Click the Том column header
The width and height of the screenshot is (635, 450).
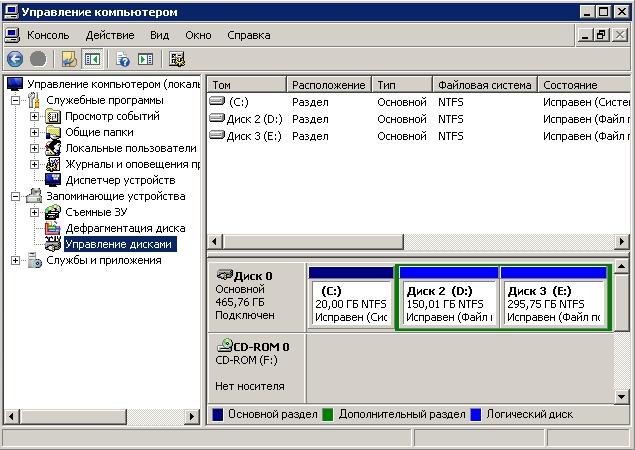coord(246,85)
